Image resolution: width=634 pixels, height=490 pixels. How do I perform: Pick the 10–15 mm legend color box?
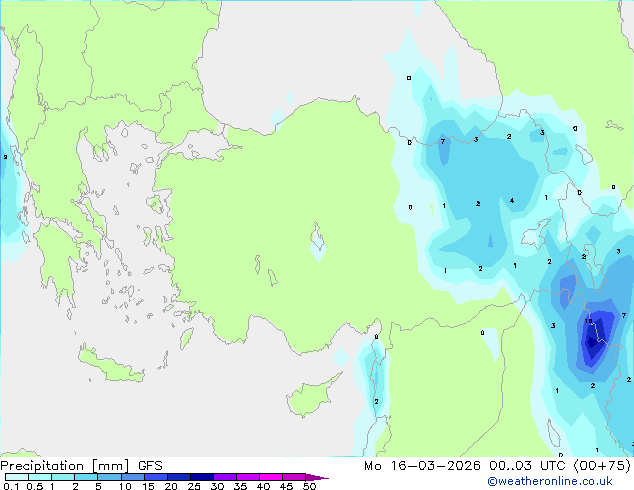(x=132, y=477)
